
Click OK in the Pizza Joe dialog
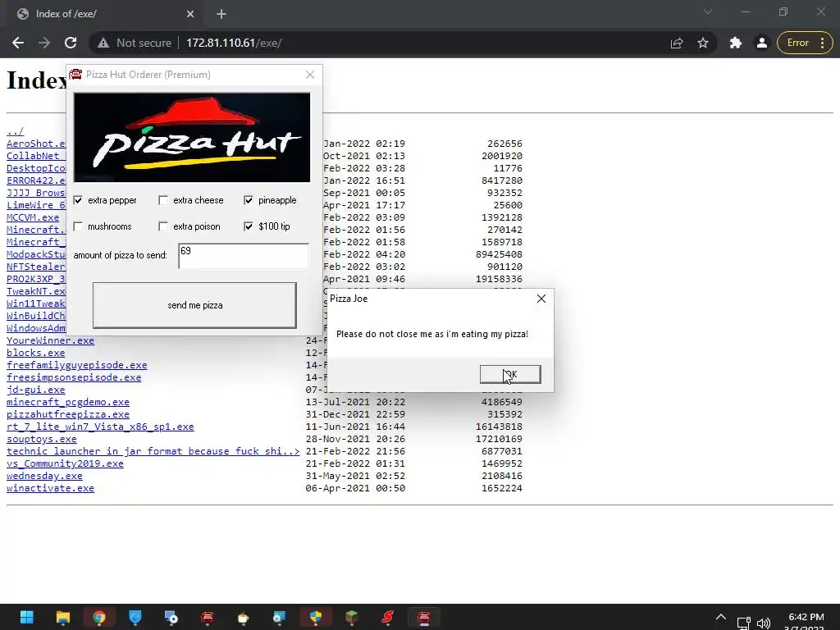tap(510, 374)
